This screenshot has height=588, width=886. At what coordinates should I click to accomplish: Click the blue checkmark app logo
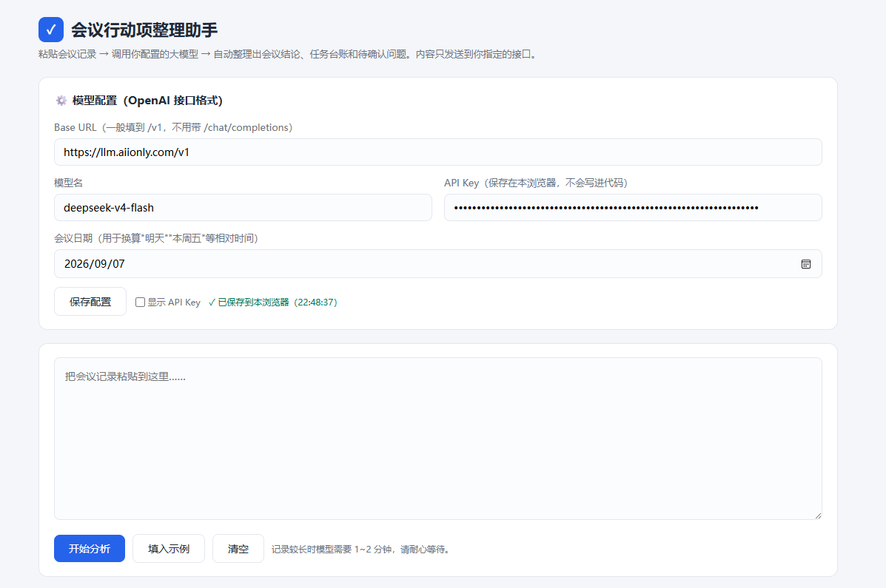click(51, 30)
